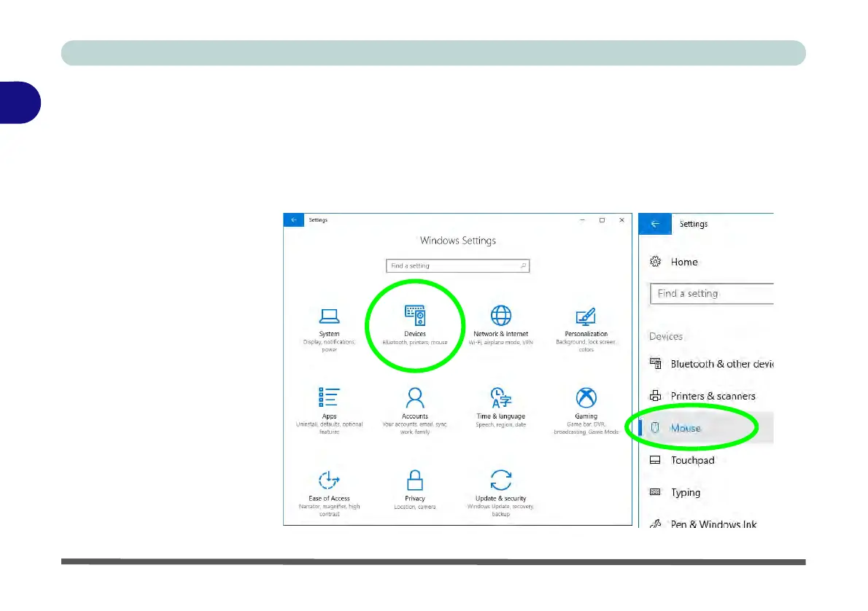Open the Gaming settings category
Viewport: 868px width, 611px height.
(x=586, y=411)
